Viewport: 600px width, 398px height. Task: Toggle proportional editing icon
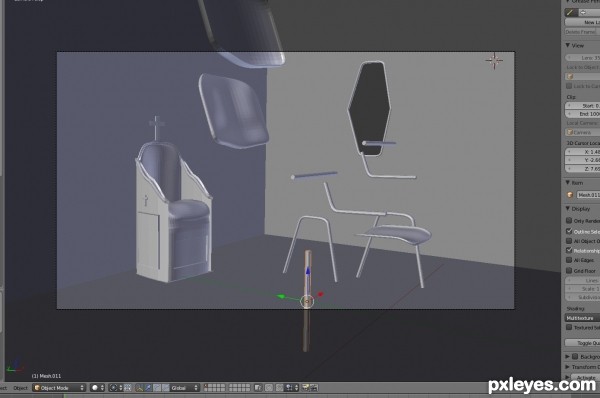pos(269,388)
